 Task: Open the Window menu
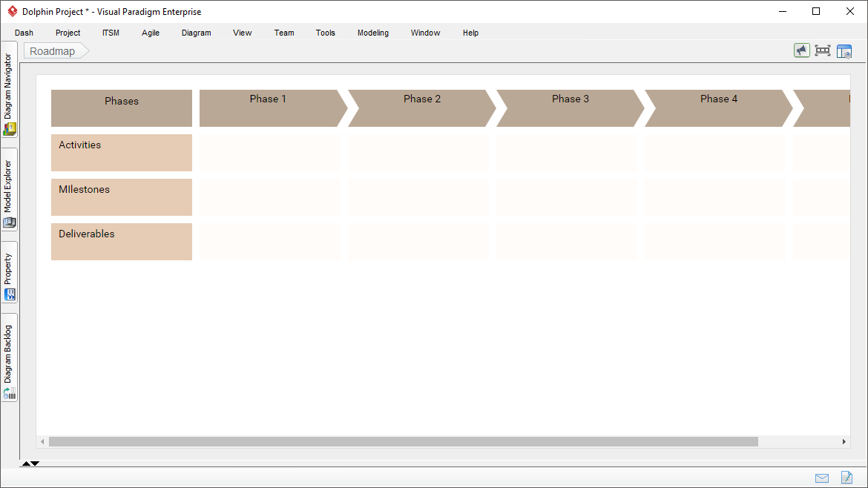click(425, 33)
